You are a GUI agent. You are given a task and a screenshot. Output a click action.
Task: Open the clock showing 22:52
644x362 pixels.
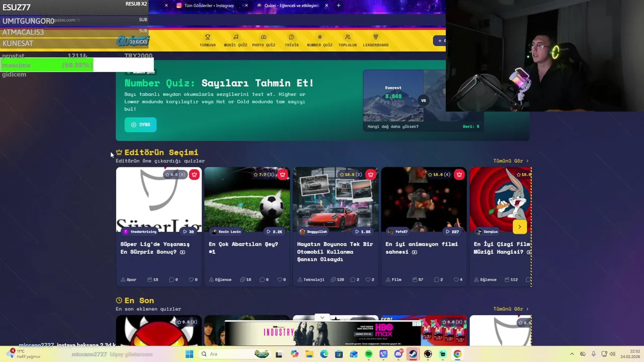(630, 354)
